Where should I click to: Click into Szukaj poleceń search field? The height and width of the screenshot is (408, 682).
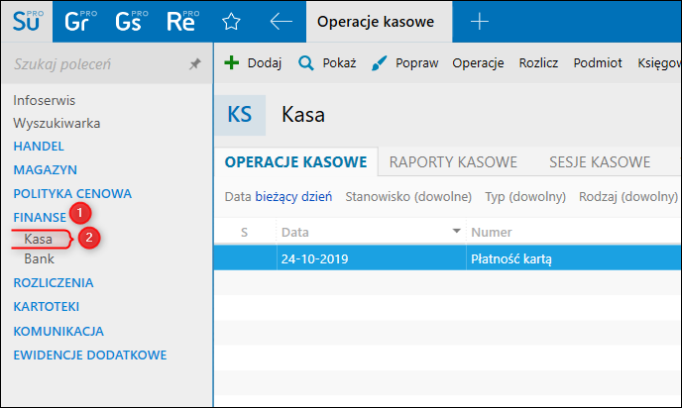pyautogui.click(x=98, y=64)
